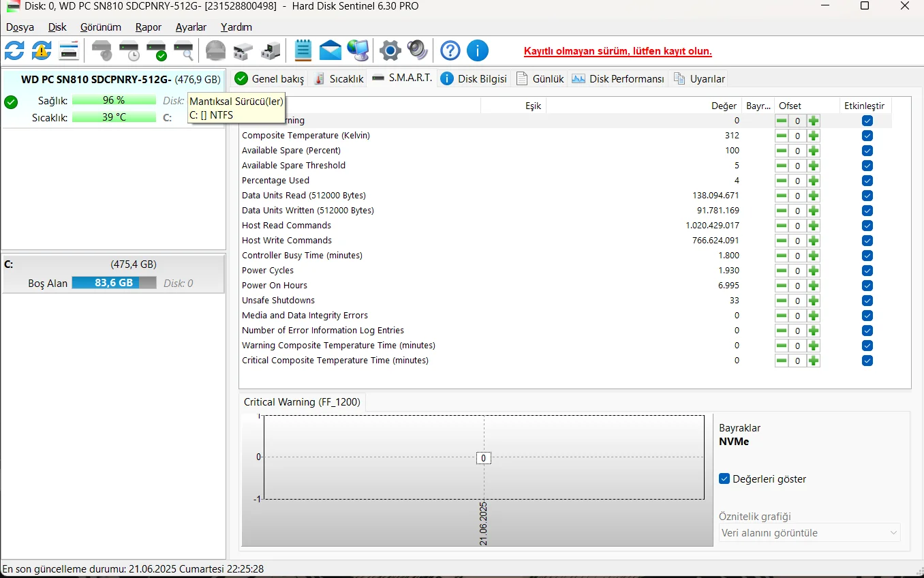Open the blue notepad report icon
Viewport: 924px width, 578px height.
[x=303, y=50]
